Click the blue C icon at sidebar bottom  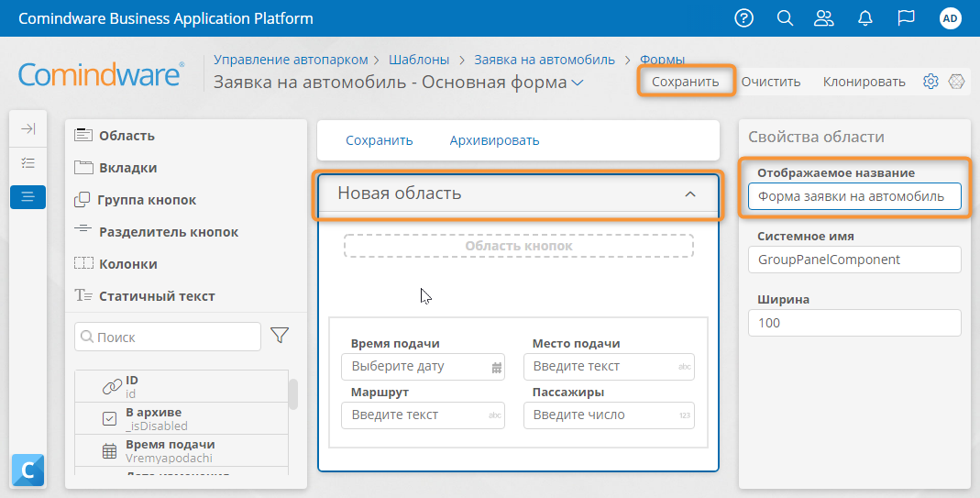(28, 470)
